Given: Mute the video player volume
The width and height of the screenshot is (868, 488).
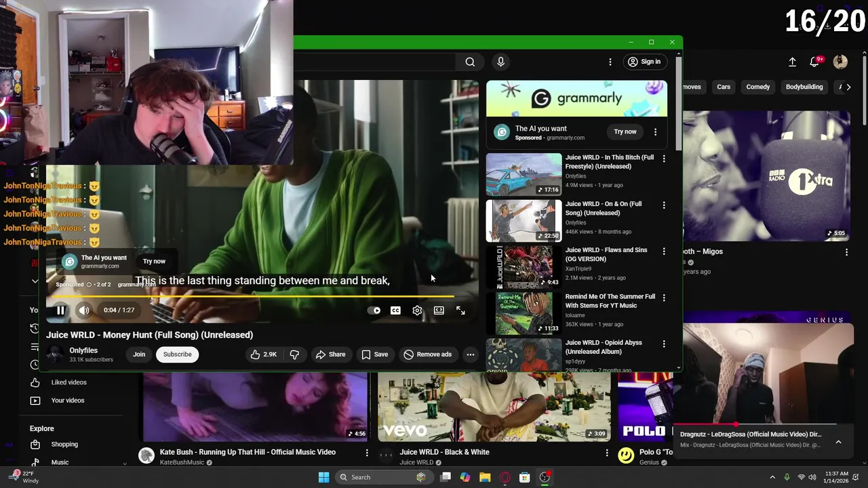Looking at the screenshot, I should click(83, 310).
